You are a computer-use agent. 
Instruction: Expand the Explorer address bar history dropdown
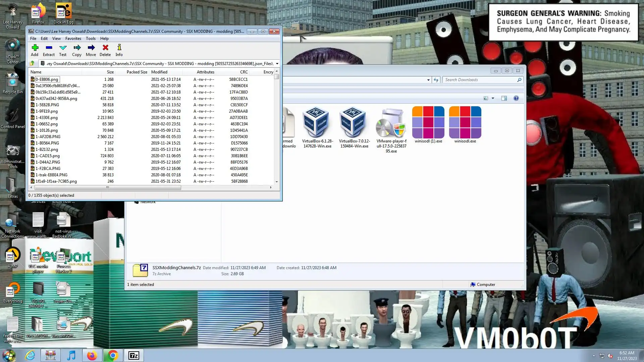tap(428, 80)
